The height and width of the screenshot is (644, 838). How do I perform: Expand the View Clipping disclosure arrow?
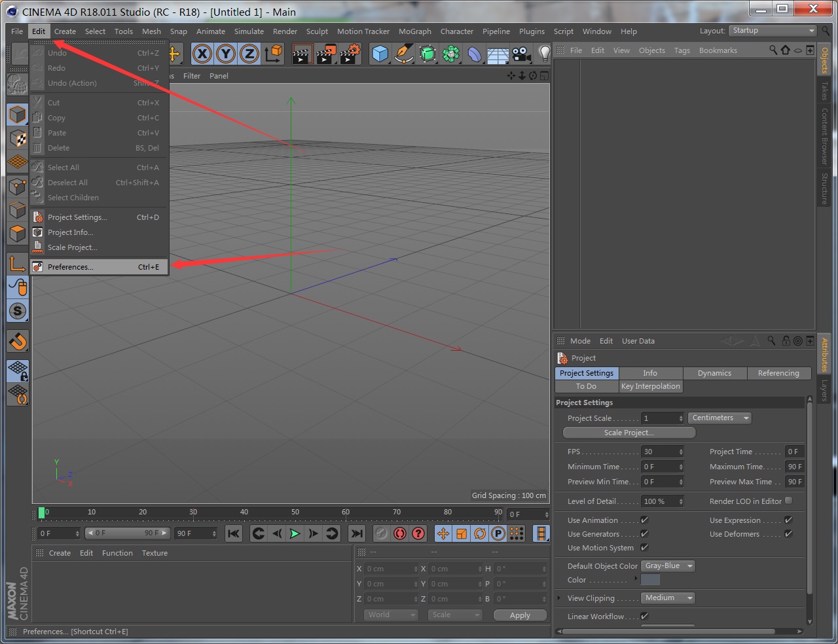[x=559, y=598]
